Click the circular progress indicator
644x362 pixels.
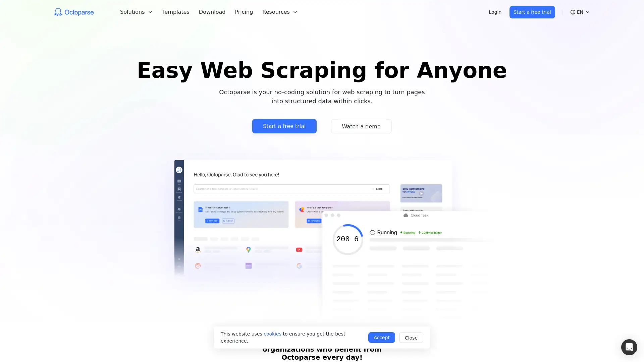click(x=347, y=239)
